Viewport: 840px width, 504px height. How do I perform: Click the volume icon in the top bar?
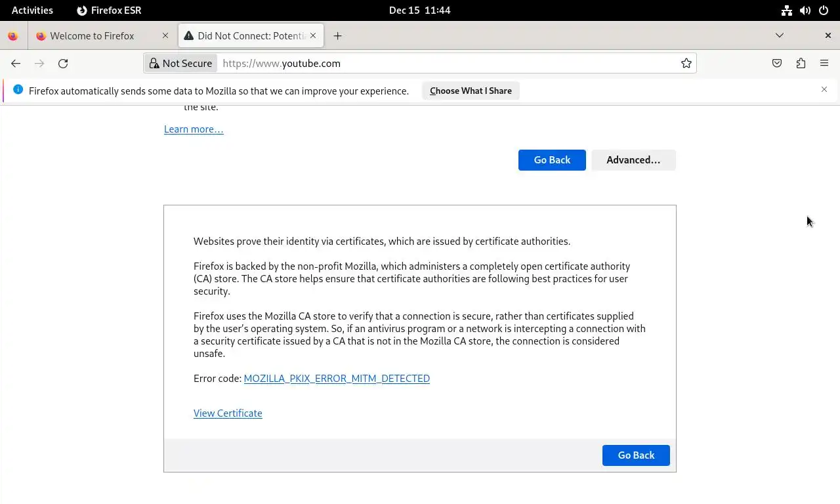coord(805,10)
